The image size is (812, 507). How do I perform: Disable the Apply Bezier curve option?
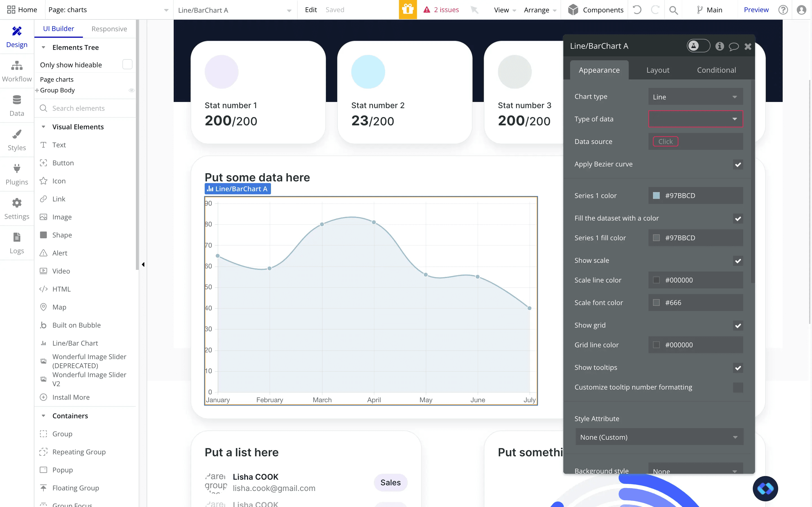coord(738,164)
